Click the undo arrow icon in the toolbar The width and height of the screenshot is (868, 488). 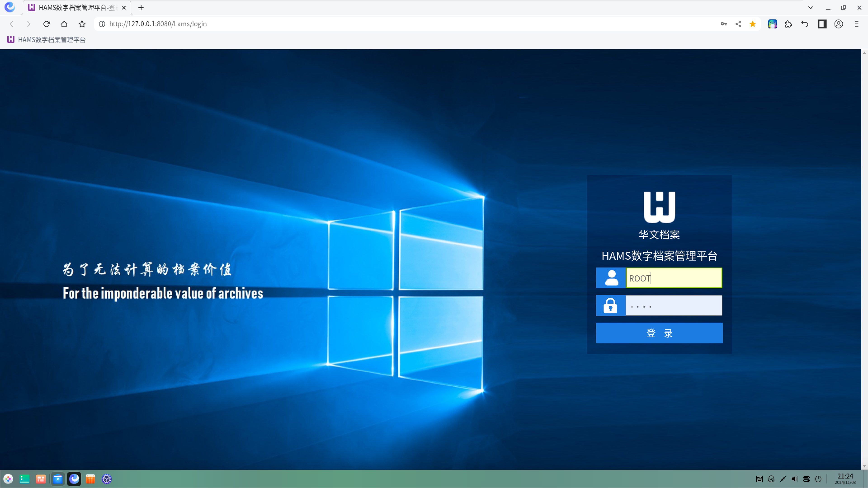tap(805, 24)
